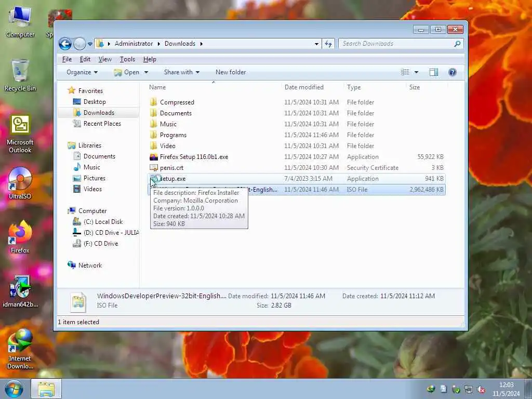Sort by the Type column header

[353, 87]
